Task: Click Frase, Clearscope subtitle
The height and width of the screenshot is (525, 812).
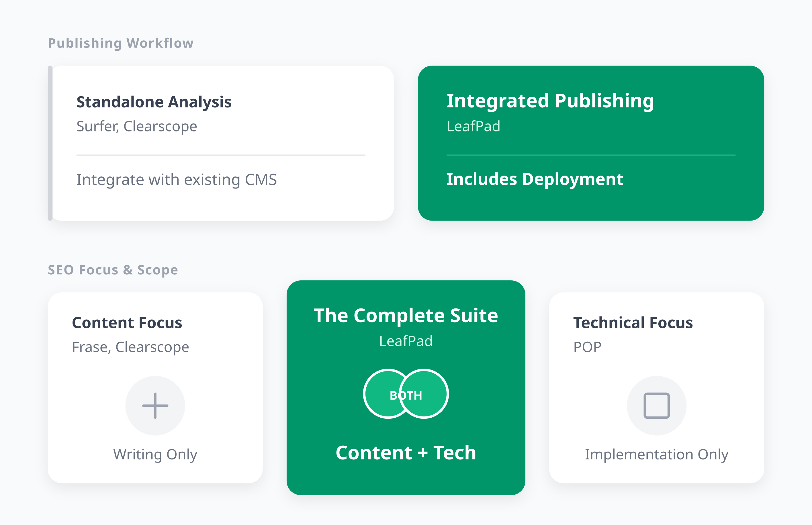Action: coord(130,347)
